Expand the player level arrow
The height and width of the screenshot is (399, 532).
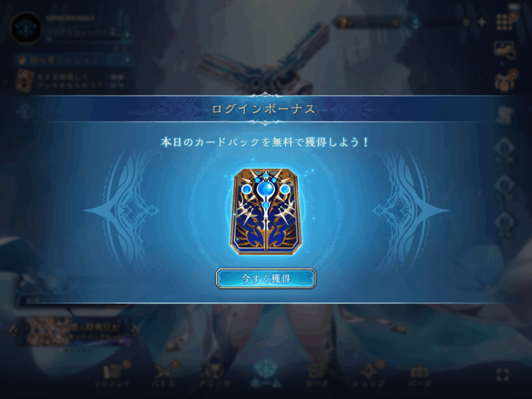click(x=128, y=34)
